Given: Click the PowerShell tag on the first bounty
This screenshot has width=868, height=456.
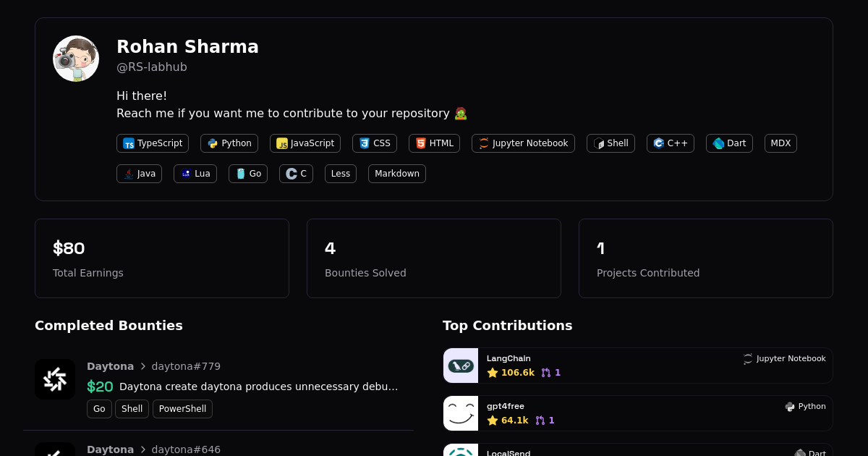Looking at the screenshot, I should click(x=182, y=409).
